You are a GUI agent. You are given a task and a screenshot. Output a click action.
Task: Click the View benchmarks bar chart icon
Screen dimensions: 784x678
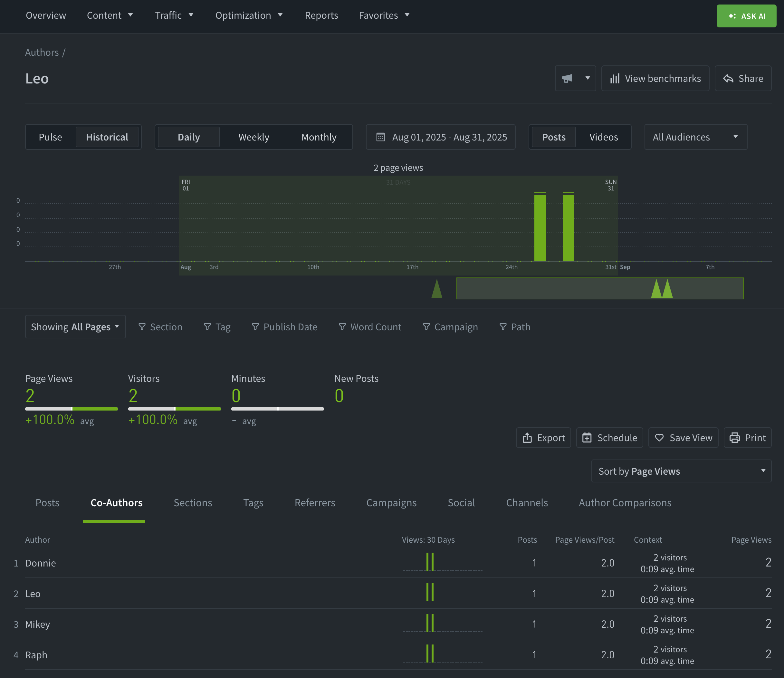tap(615, 78)
